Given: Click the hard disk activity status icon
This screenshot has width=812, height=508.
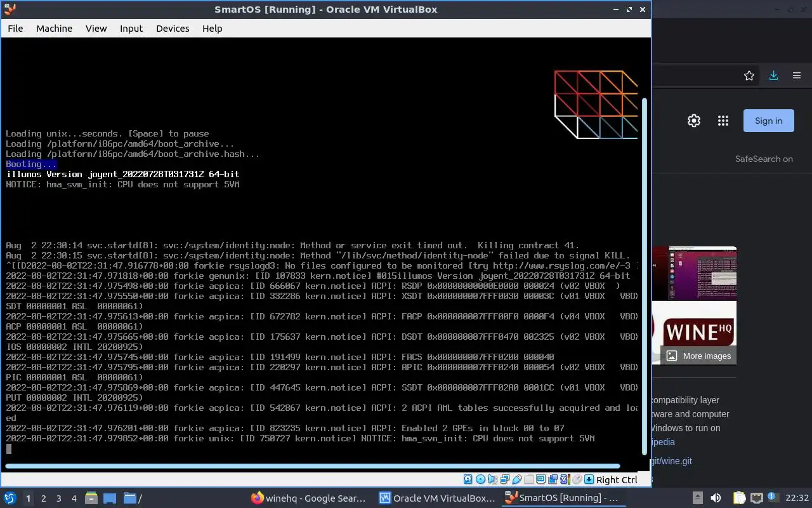Looking at the screenshot, I should (468, 479).
